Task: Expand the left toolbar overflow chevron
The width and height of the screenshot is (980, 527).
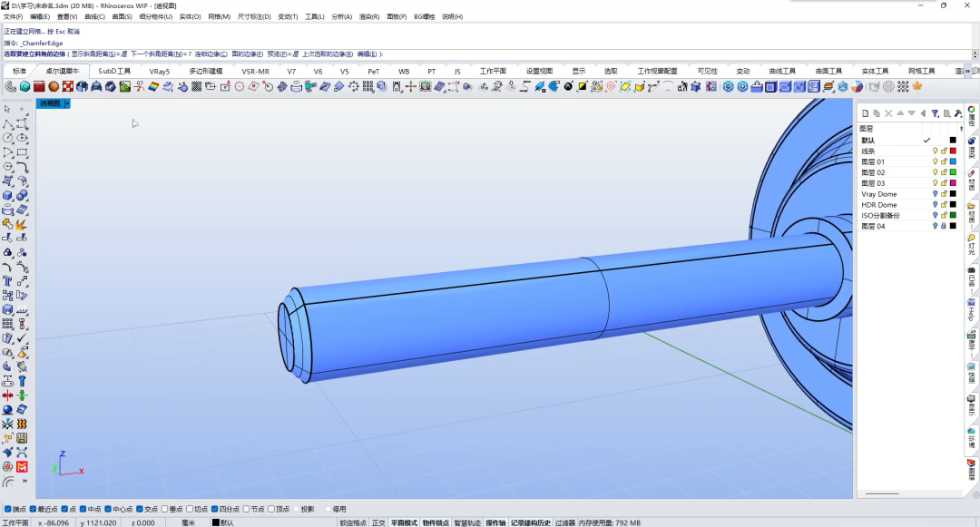Action: click(x=24, y=481)
